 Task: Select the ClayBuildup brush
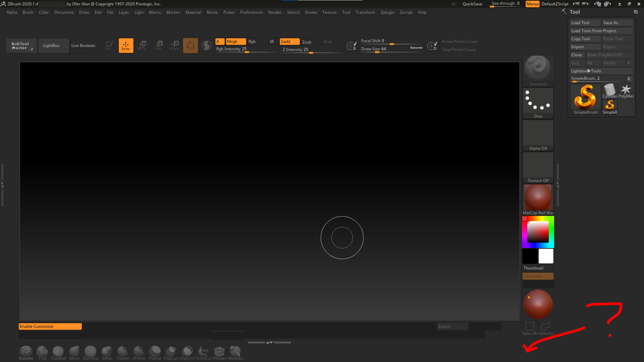[x=58, y=353]
